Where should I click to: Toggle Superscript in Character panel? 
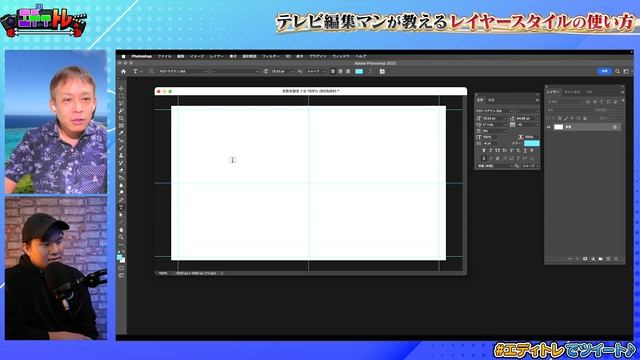click(511, 151)
